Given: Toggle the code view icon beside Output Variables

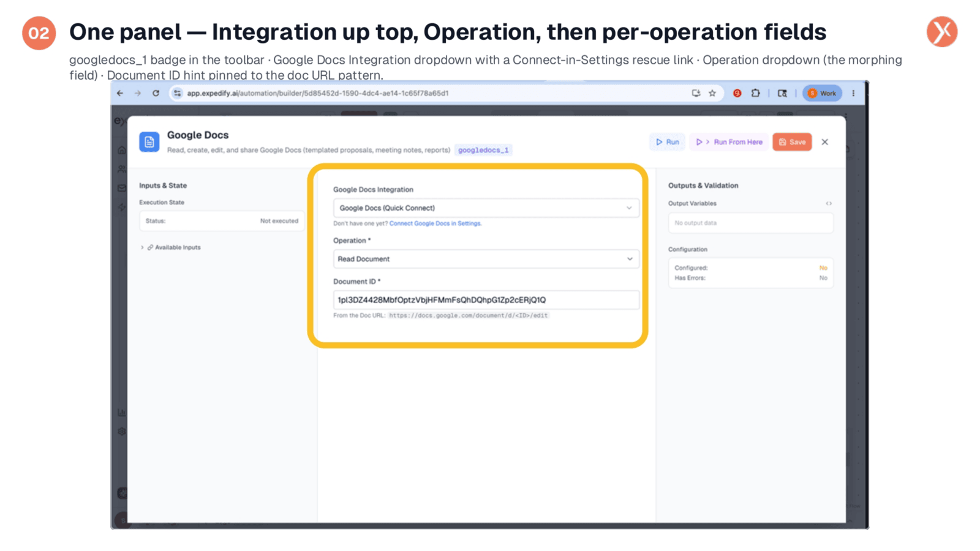Looking at the screenshot, I should pos(829,204).
